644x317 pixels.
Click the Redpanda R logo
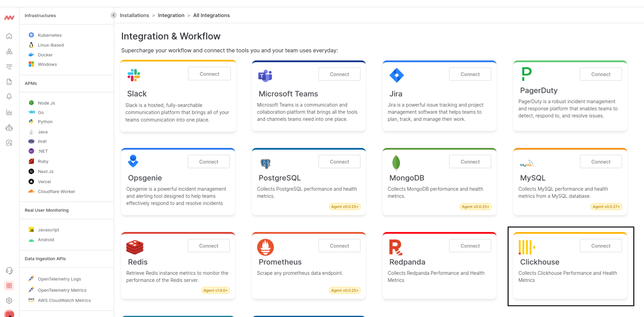[396, 248]
